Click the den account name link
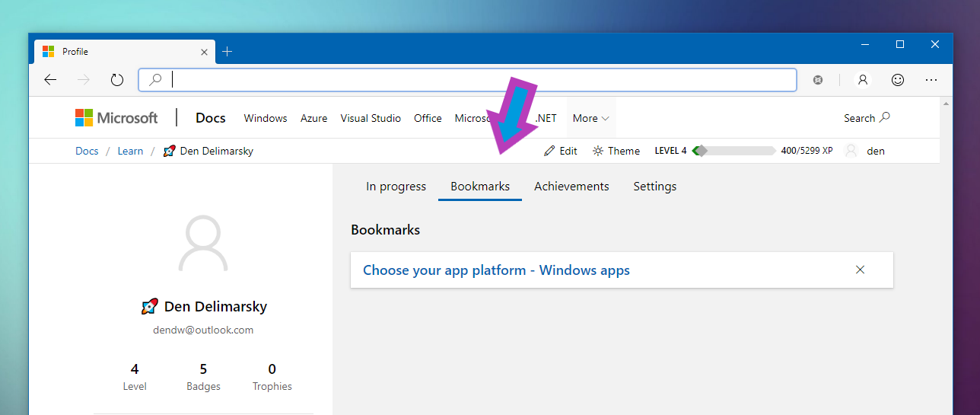Viewport: 980px width, 415px height. 876,151
